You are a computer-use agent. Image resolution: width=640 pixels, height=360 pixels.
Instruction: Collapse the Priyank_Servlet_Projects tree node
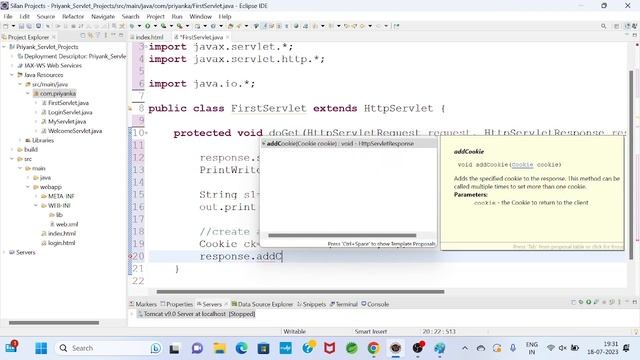click(x=4, y=47)
